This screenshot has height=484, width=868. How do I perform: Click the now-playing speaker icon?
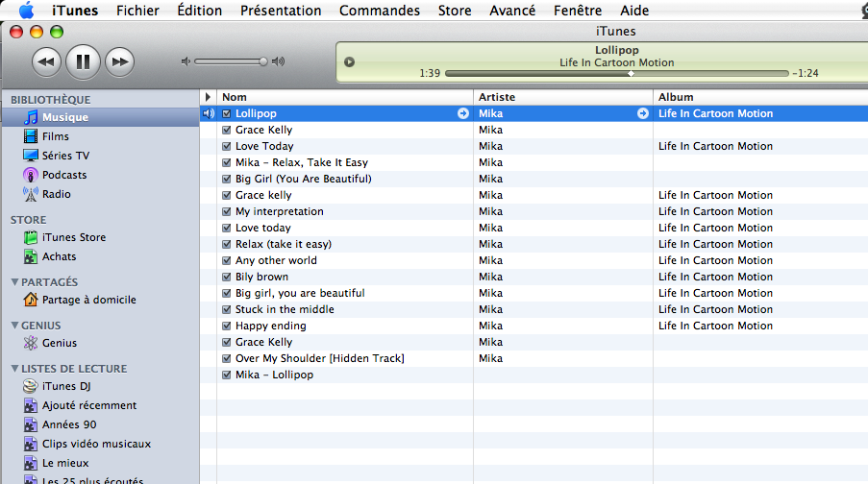(209, 113)
